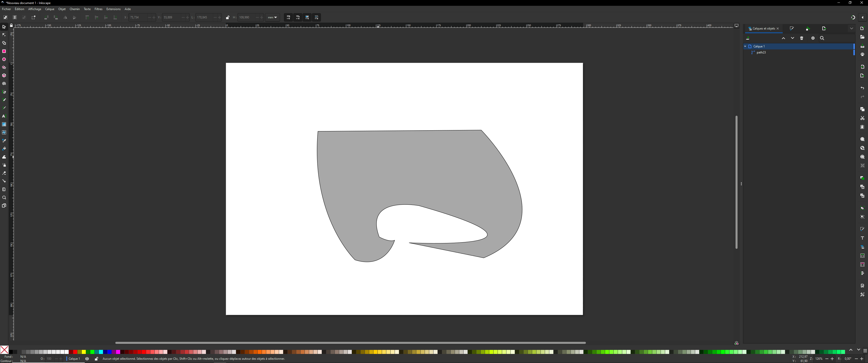
Task: Select the Pen Bezier tool
Action: tap(4, 92)
